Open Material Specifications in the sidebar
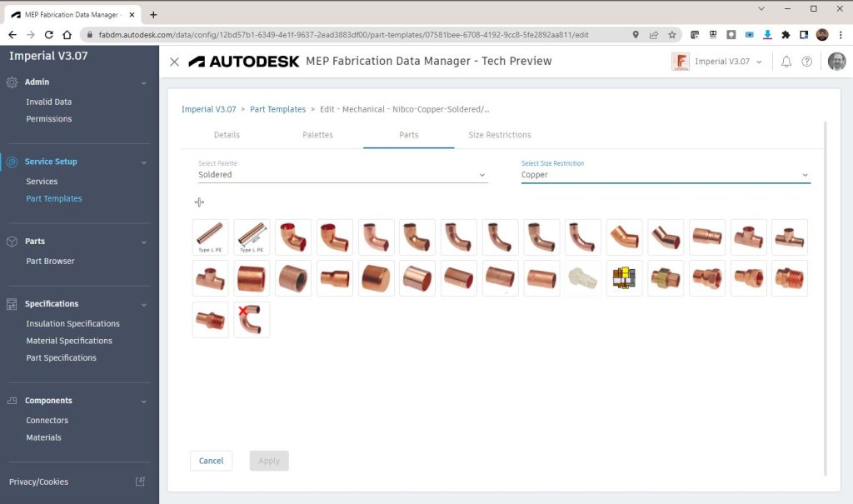Screen dimensions: 853x504 (x=69, y=341)
